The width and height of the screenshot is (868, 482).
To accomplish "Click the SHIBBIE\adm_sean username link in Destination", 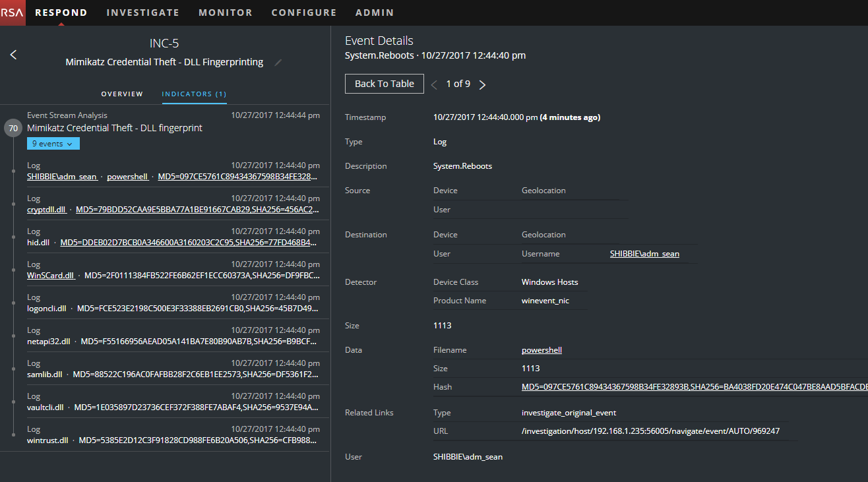I will click(x=644, y=254).
